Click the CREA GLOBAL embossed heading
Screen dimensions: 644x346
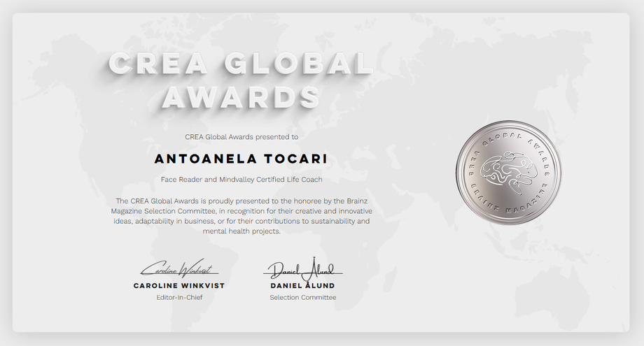pos(240,64)
